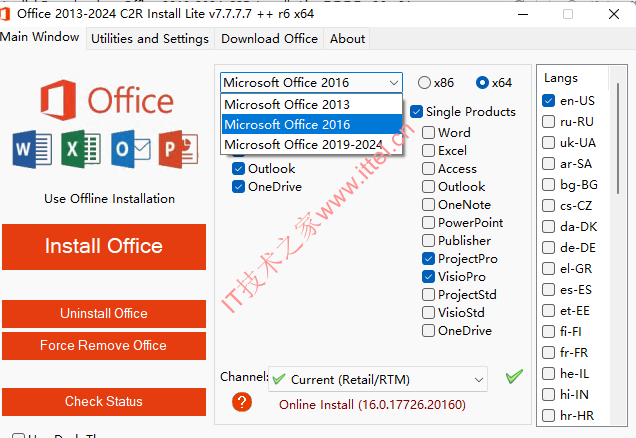Click the Word app icon under Office logo
Viewport: 636px width, 438px height.
coord(32,149)
